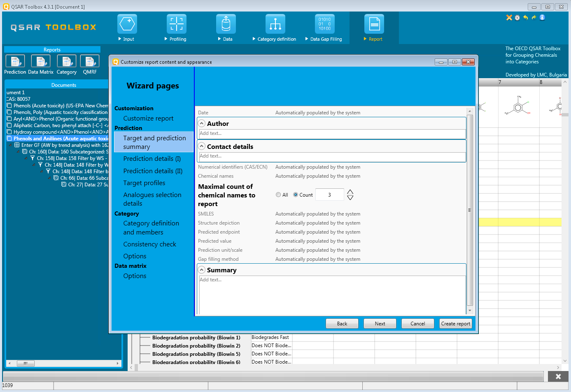Select the All radio button
The image size is (571, 392).
278,195
